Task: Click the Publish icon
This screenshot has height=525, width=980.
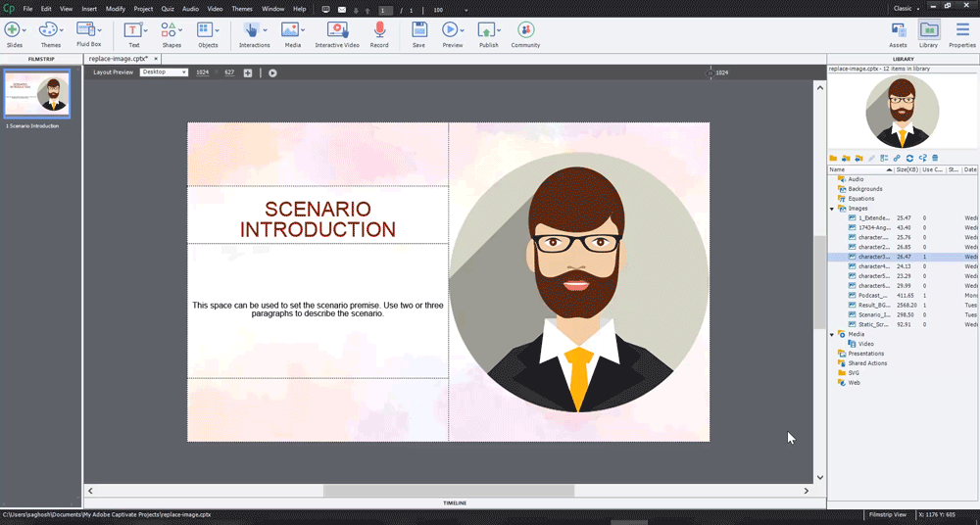Action: [x=486, y=30]
